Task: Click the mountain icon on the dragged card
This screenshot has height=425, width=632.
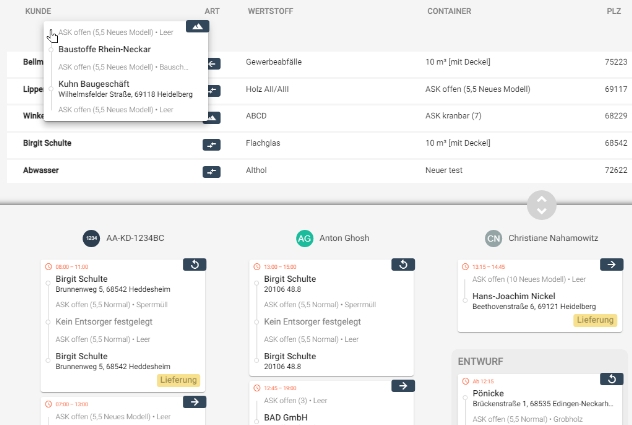Action: 198,26
